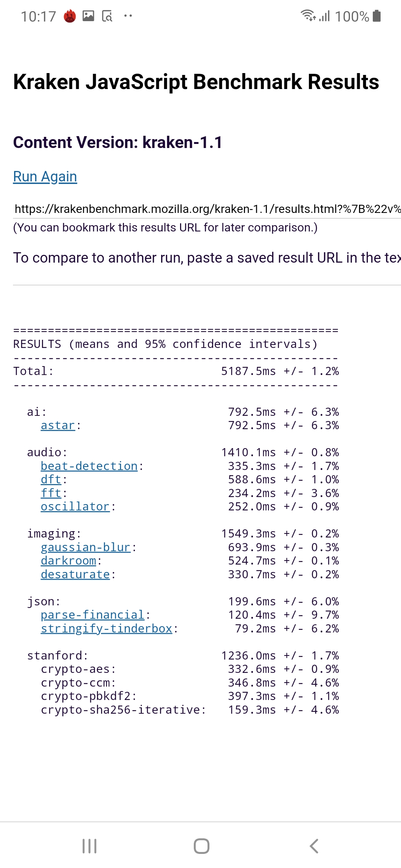The width and height of the screenshot is (401, 868).
Task: Open the stringify-tinderbox test link
Action: click(x=106, y=629)
